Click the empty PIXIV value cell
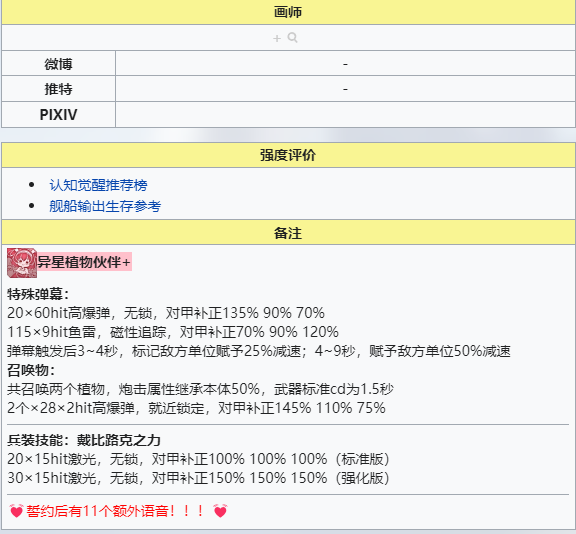Screen dimensions: 576x534 point(345,115)
